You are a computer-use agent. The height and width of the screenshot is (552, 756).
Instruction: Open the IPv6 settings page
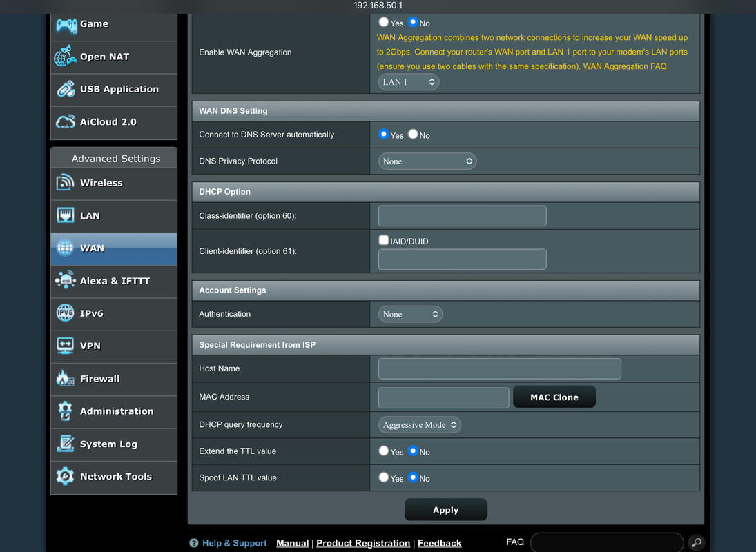[x=114, y=314]
